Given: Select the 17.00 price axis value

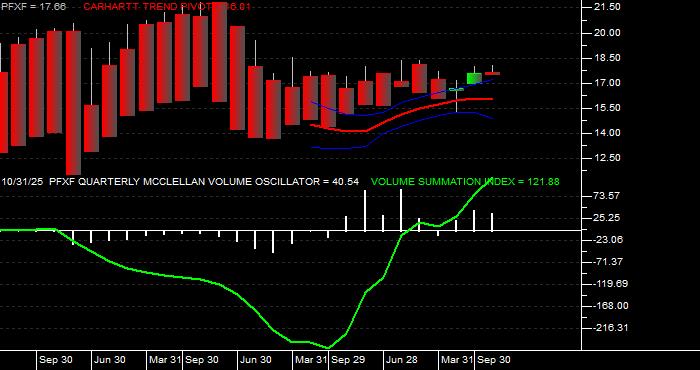Looking at the screenshot, I should pos(607,83).
